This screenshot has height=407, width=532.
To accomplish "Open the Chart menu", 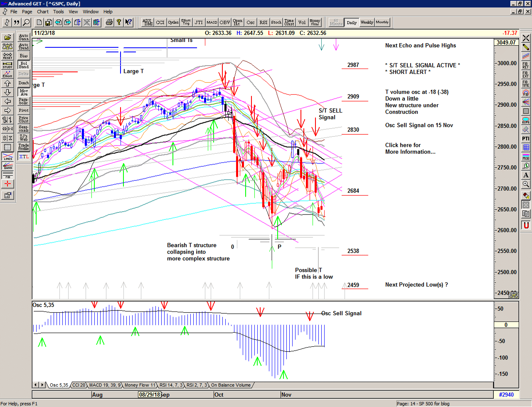I will (43, 12).
